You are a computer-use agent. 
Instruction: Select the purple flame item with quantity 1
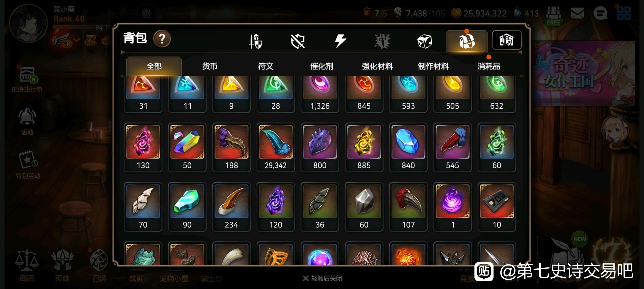pyautogui.click(x=452, y=207)
